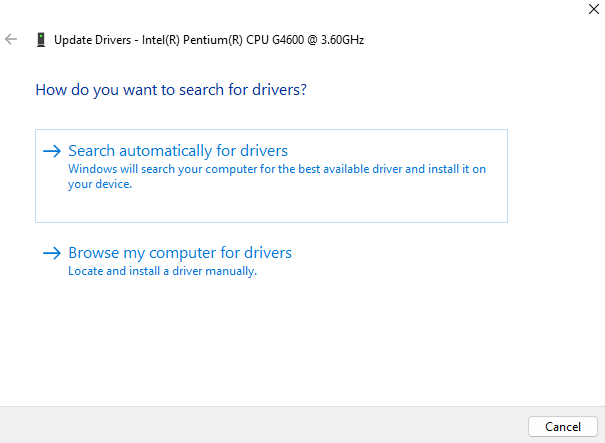Viewport: 605px width, 443px height.
Task: Click the '3.60GHz' text in the title
Action: 342,40
